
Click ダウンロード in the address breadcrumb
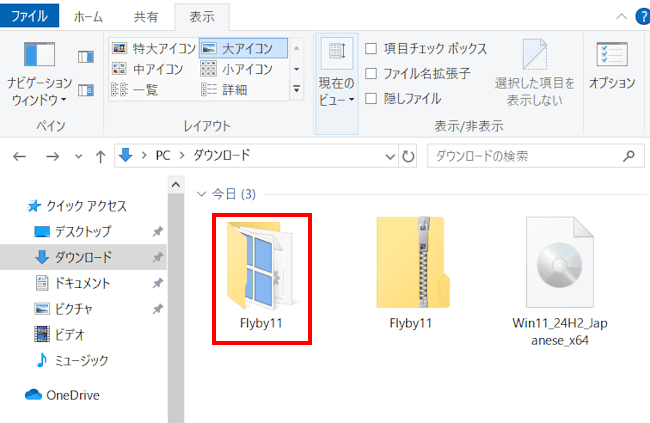coord(222,156)
